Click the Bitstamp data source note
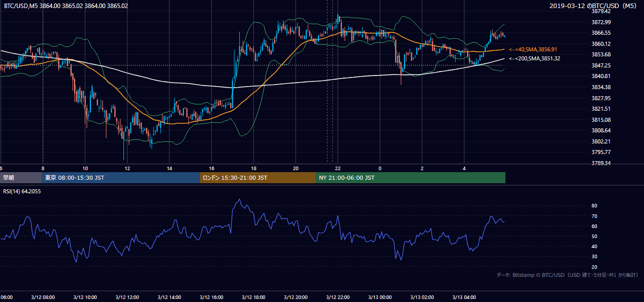The width and height of the screenshot is (644, 302). pos(567,275)
